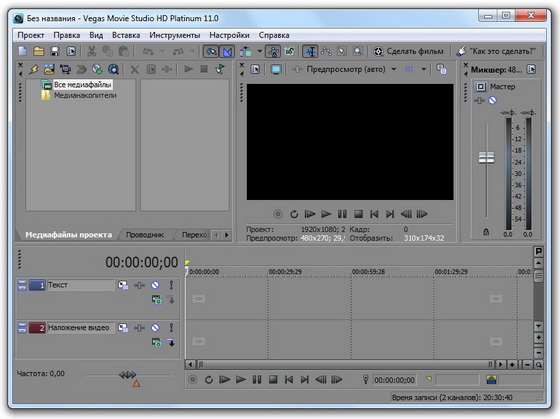Toggle auto ripple button
This screenshot has height=419, width=560.
pyautogui.click(x=246, y=51)
